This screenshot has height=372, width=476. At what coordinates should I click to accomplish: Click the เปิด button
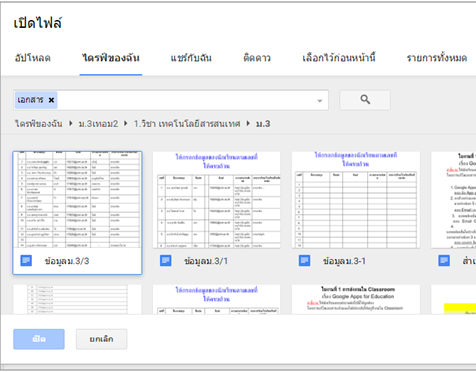[39, 339]
